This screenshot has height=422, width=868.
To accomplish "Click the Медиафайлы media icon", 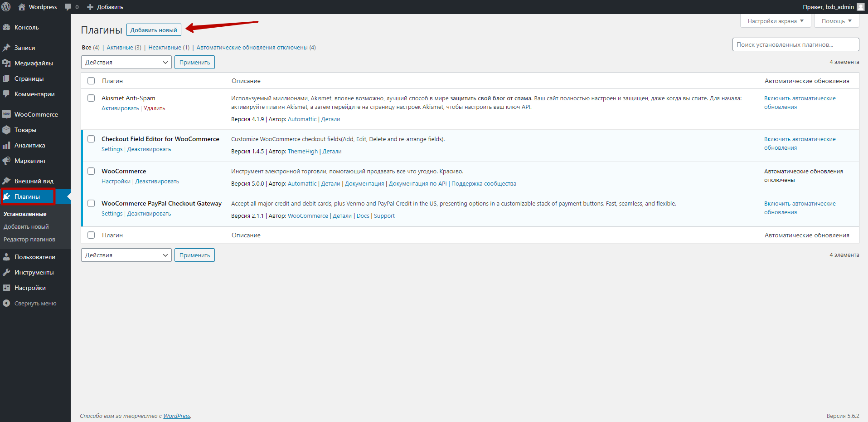I will (x=6, y=63).
